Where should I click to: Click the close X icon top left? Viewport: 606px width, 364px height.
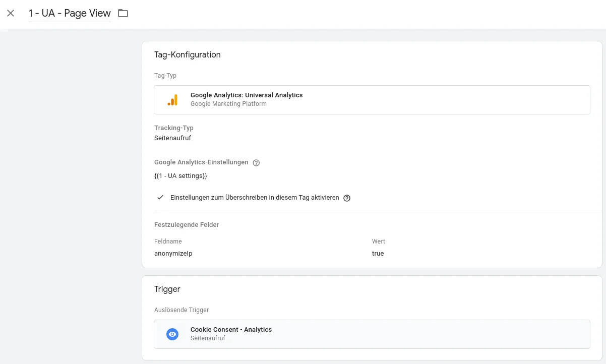pyautogui.click(x=11, y=13)
